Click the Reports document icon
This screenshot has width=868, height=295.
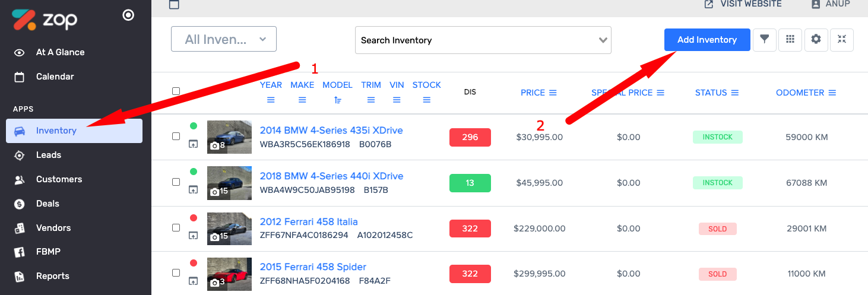(x=20, y=276)
